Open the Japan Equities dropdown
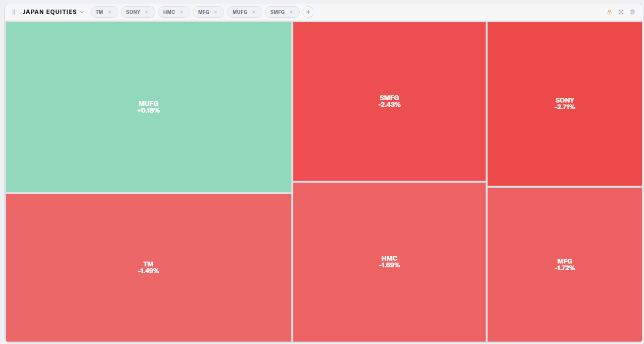 (53, 12)
